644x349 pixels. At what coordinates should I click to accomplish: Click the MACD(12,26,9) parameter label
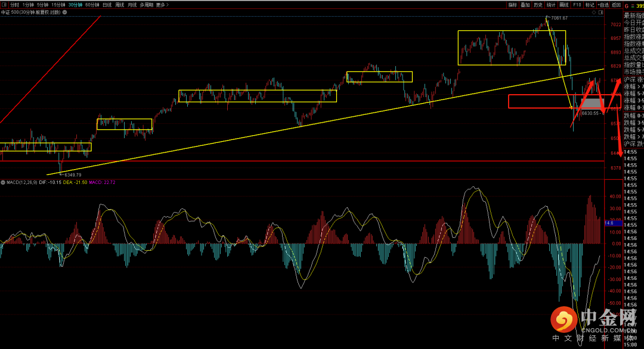pyautogui.click(x=22, y=182)
